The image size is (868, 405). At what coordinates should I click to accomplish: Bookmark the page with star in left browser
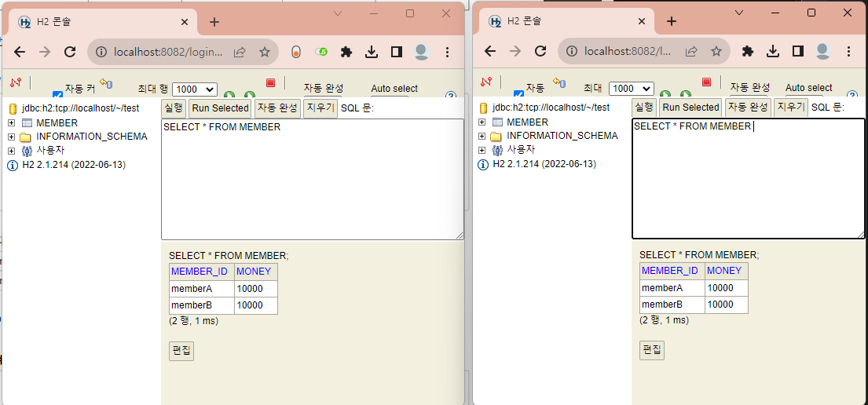tap(265, 52)
